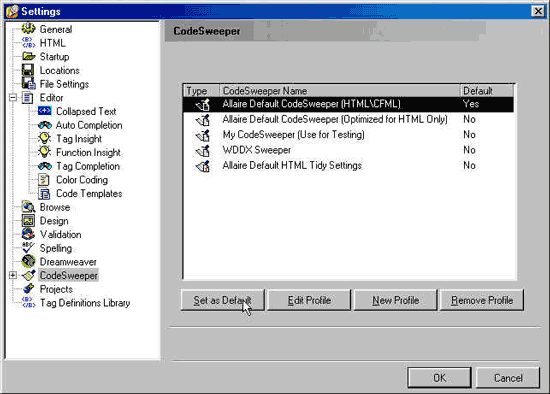Open Tag Completion settings
This screenshot has width=550, height=394.
pos(88,166)
